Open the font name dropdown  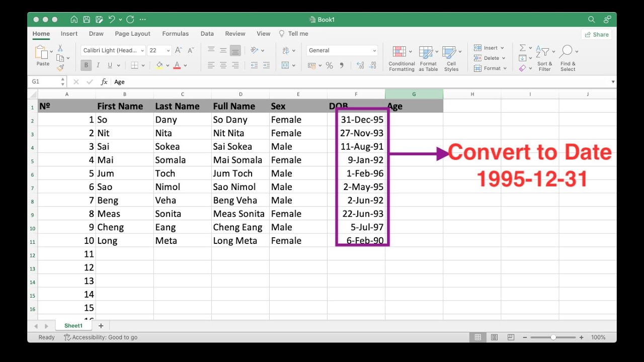(x=142, y=50)
